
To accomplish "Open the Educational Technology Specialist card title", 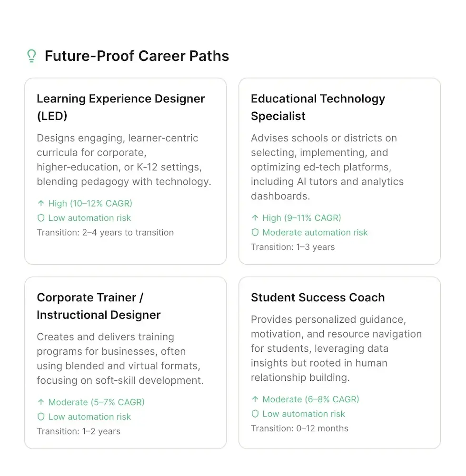I will tap(317, 107).
